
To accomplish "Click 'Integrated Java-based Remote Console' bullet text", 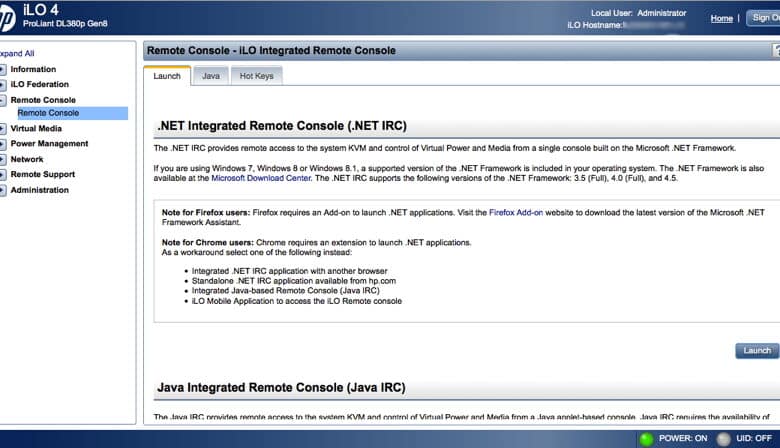I will [x=286, y=291].
